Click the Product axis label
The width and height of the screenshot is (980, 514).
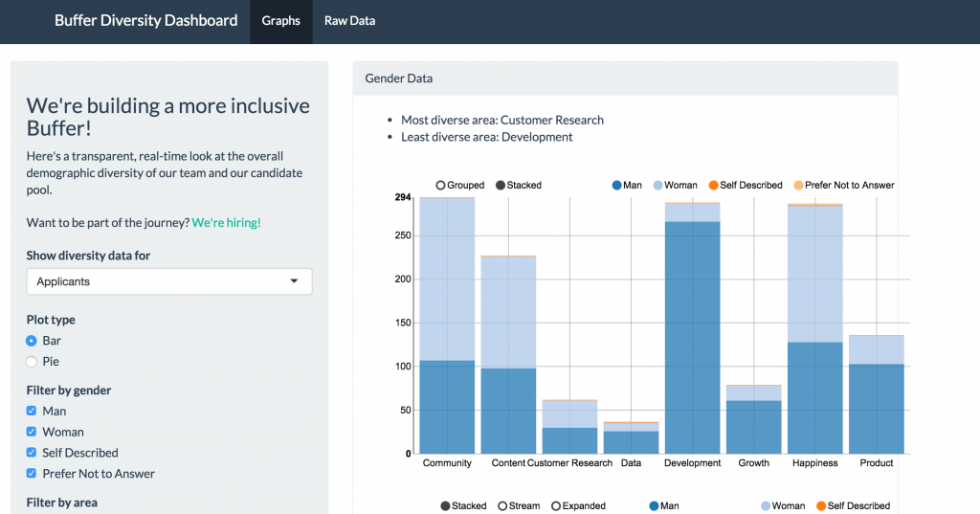pyautogui.click(x=876, y=463)
